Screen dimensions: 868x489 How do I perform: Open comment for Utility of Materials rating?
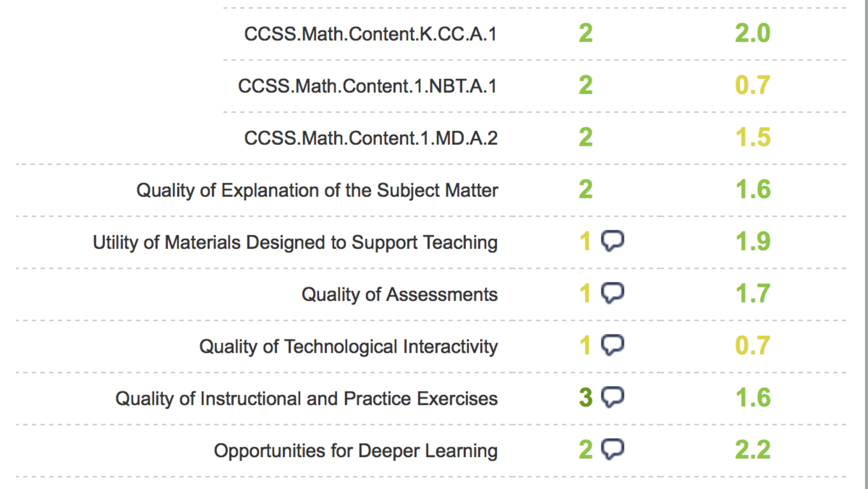(x=612, y=241)
